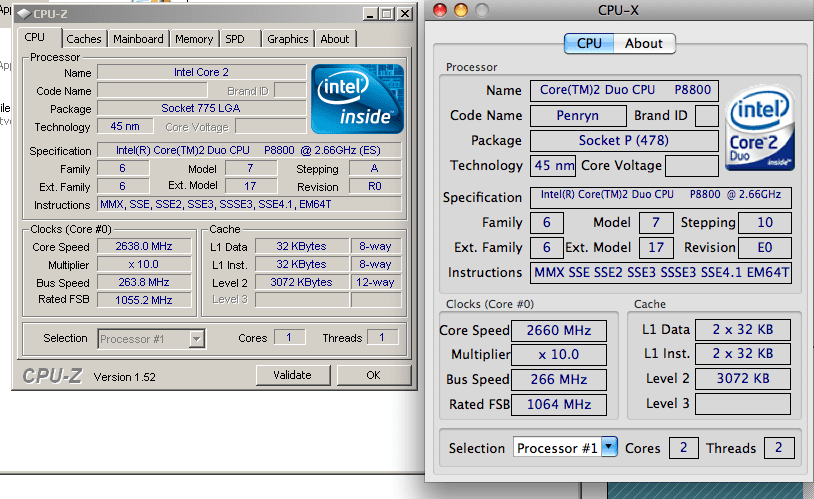814x499 pixels.
Task: Click the CPU-X Cores value 2
Action: pos(683,448)
